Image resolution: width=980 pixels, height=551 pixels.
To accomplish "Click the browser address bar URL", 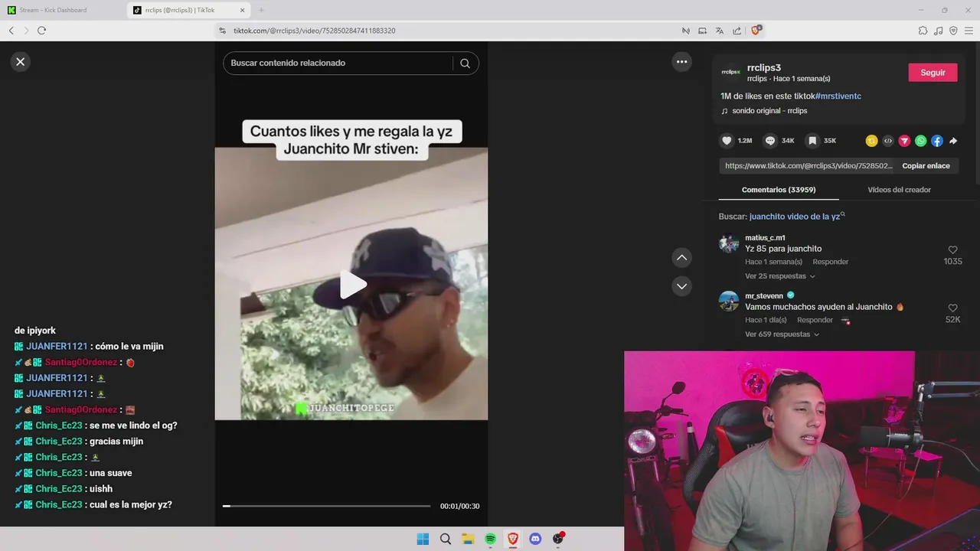I will (314, 31).
